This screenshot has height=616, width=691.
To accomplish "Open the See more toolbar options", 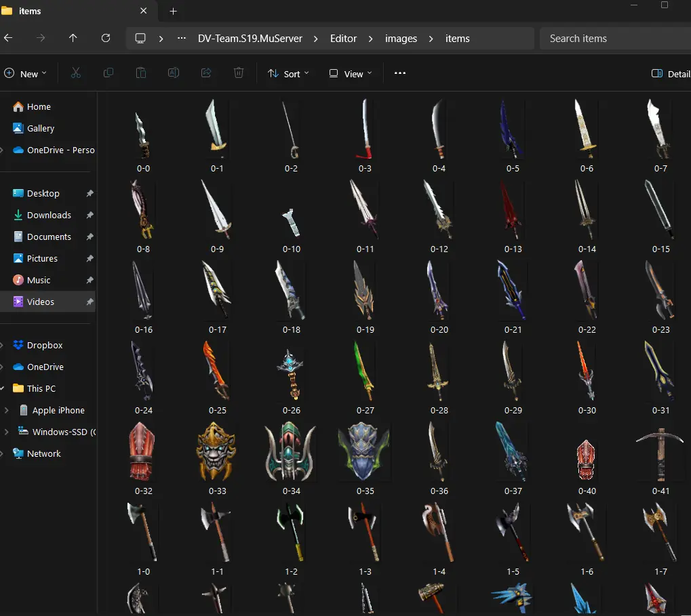I will click(400, 73).
